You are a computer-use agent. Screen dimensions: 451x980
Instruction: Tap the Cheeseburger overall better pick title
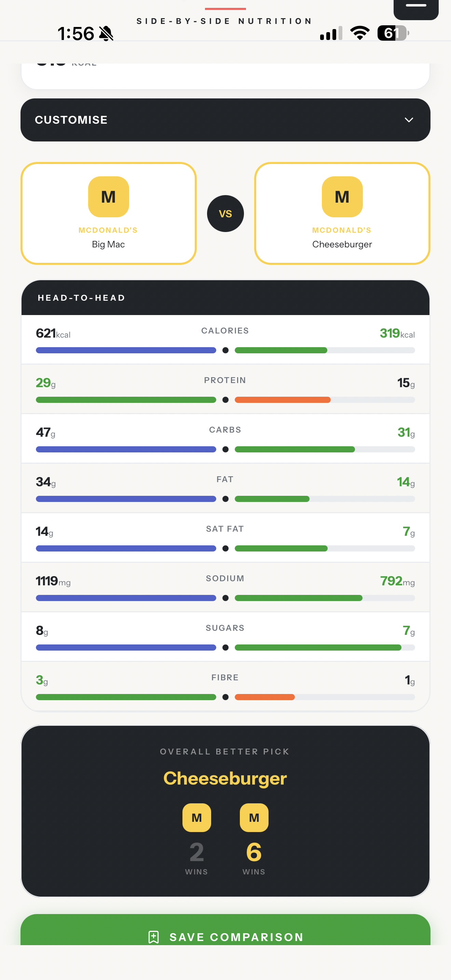coord(225,778)
